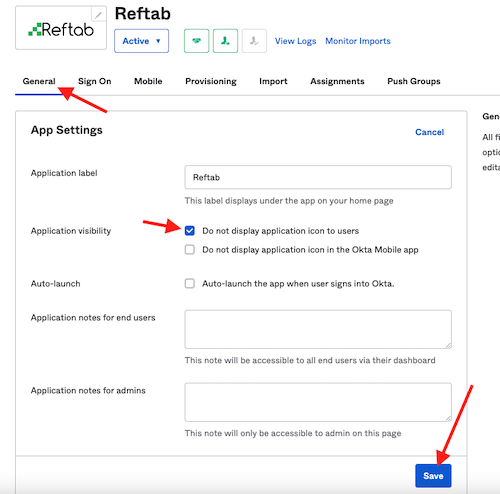Cancel the App Settings edits
This screenshot has height=494, width=500.
[x=429, y=132]
